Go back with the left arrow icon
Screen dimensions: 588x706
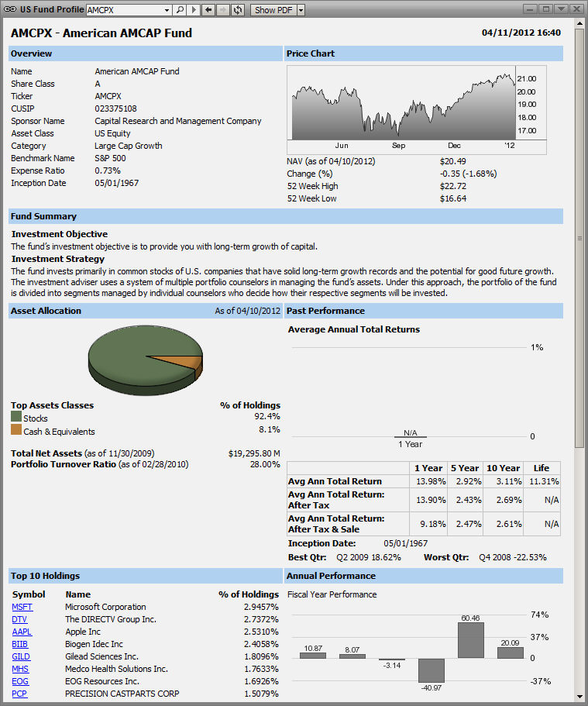point(208,9)
